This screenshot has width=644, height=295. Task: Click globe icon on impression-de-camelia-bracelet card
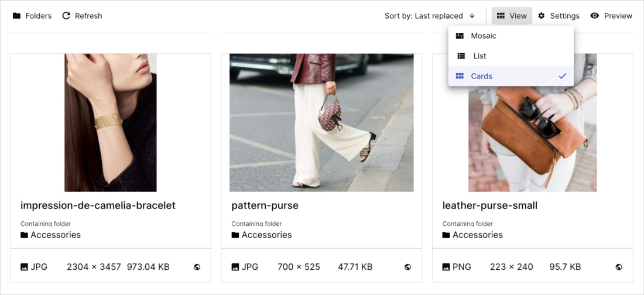197,267
